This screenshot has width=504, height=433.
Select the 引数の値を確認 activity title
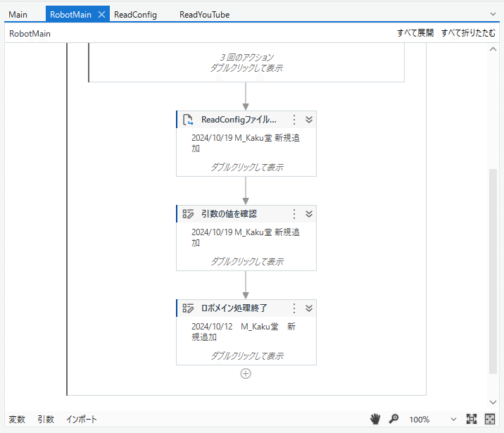point(229,214)
